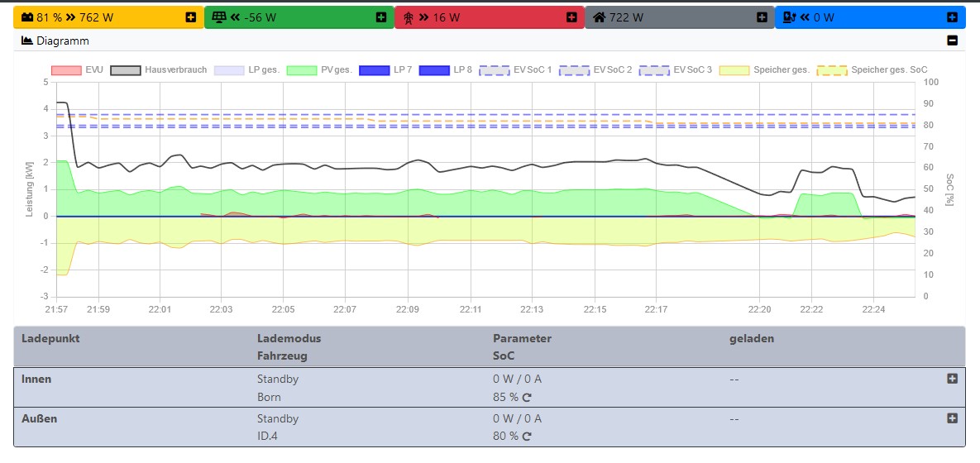Expand the green PV power tile
980x463 pixels.
pyautogui.click(x=381, y=17)
